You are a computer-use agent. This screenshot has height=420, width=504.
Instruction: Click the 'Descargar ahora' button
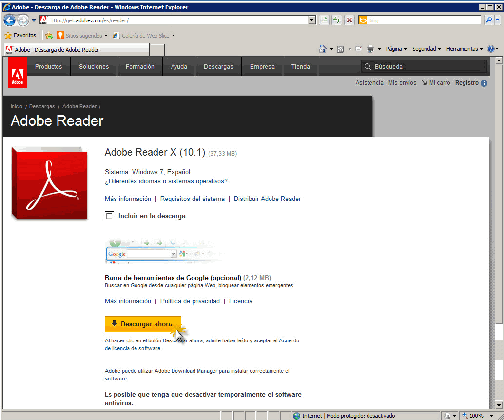click(143, 324)
